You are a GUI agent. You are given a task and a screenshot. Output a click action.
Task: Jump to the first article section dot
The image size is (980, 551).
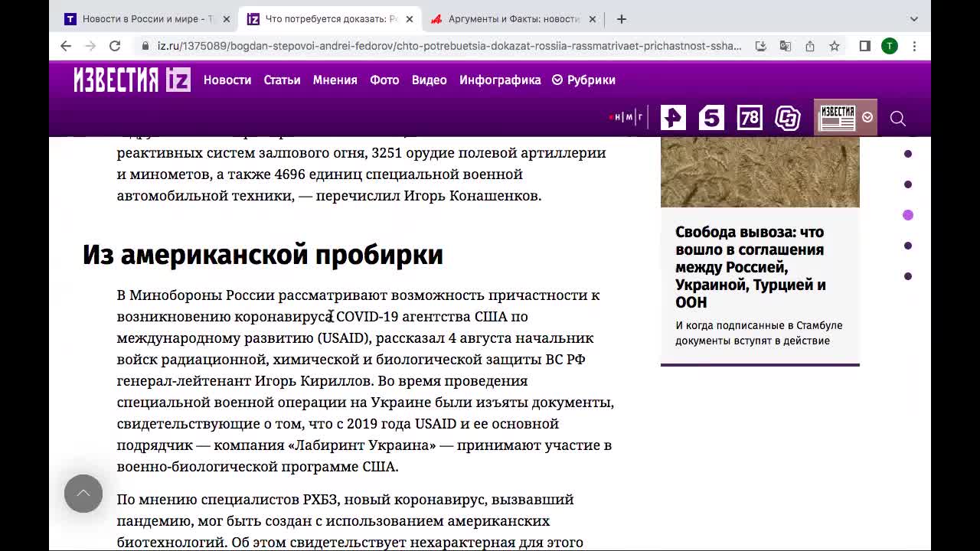coord(908,154)
